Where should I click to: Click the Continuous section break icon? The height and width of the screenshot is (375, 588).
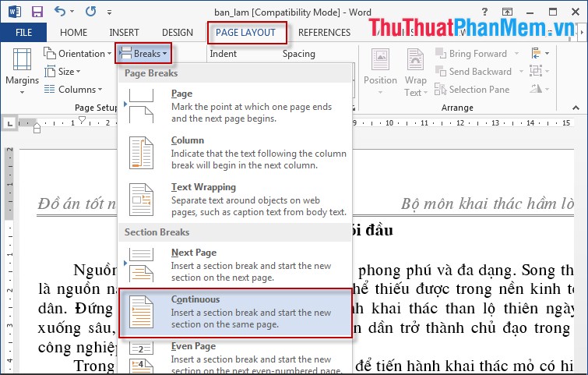[x=141, y=312]
